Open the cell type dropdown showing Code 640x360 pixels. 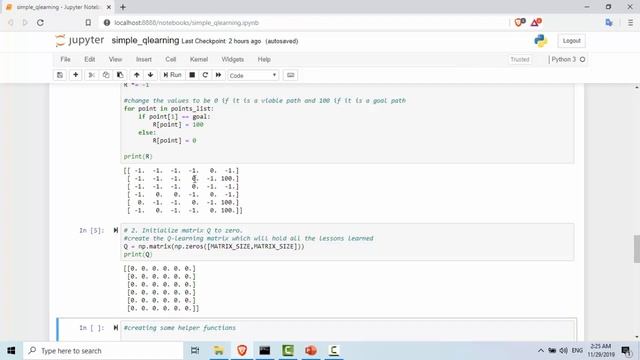253,76
